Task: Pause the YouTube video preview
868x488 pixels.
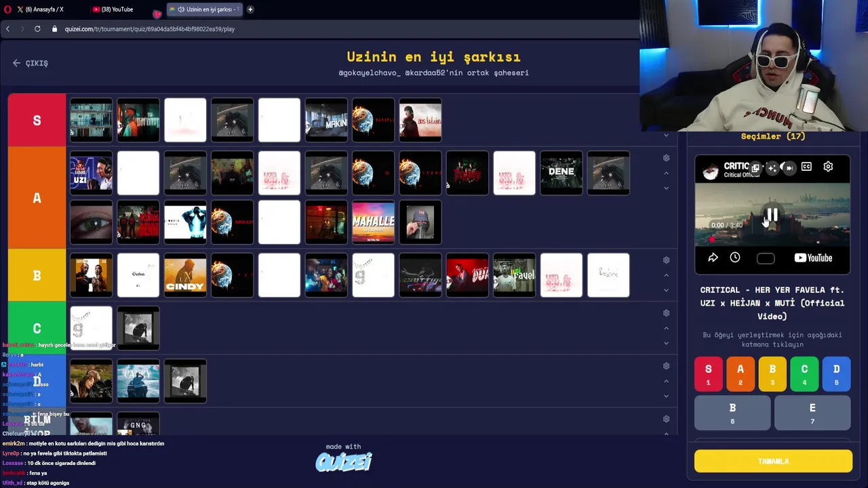Action: click(772, 216)
